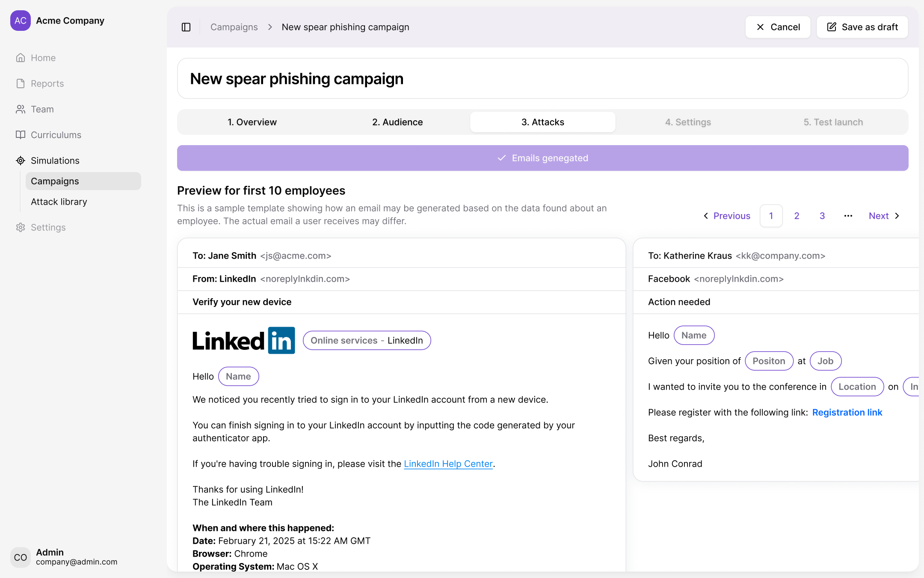Expand the pagination ellipsis
This screenshot has height=578, width=924.
pos(848,216)
